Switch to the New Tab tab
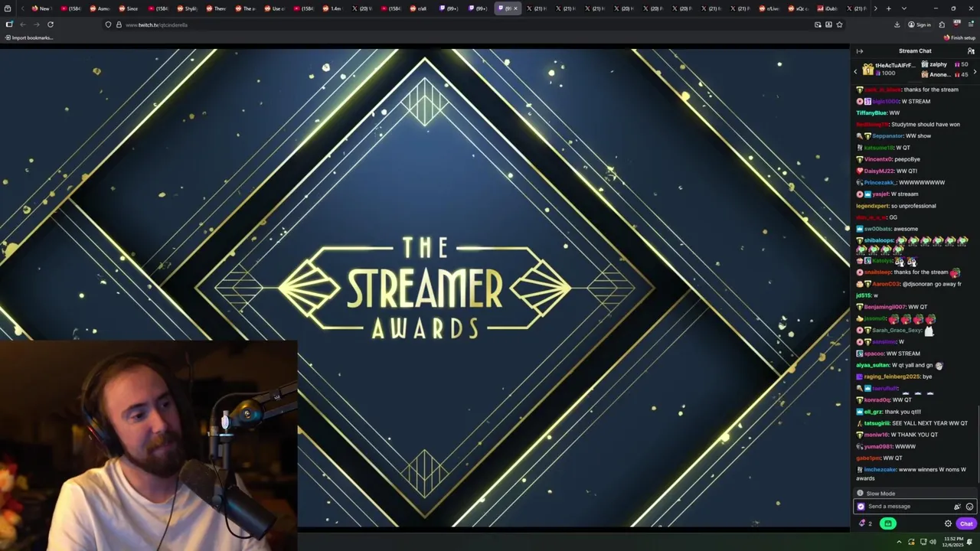This screenshot has height=551, width=980. pyautogui.click(x=42, y=8)
